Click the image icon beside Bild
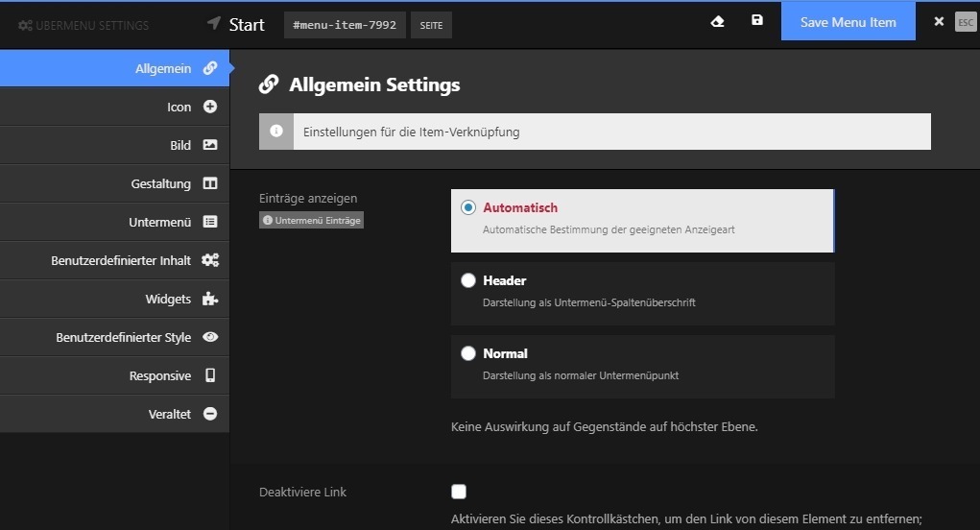Viewport: 980px width, 530px height. coord(210,145)
